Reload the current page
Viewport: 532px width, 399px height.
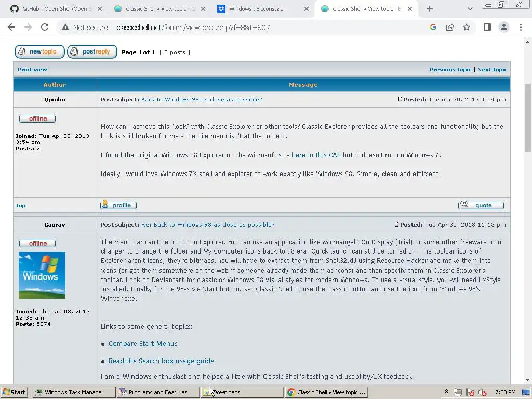click(x=45, y=27)
